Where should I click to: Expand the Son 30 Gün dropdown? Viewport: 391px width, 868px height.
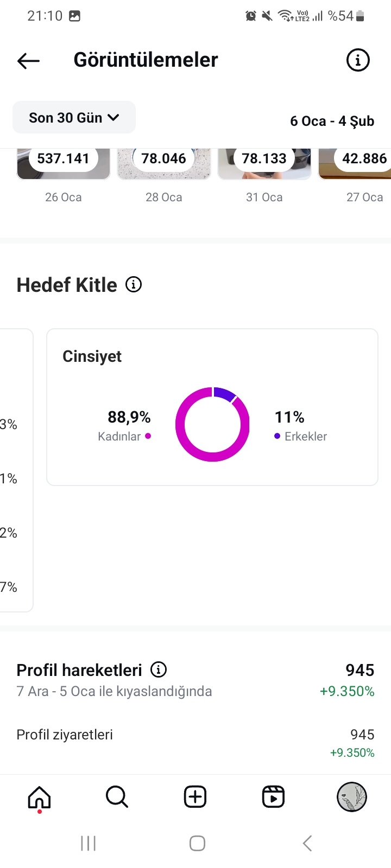coord(74,117)
